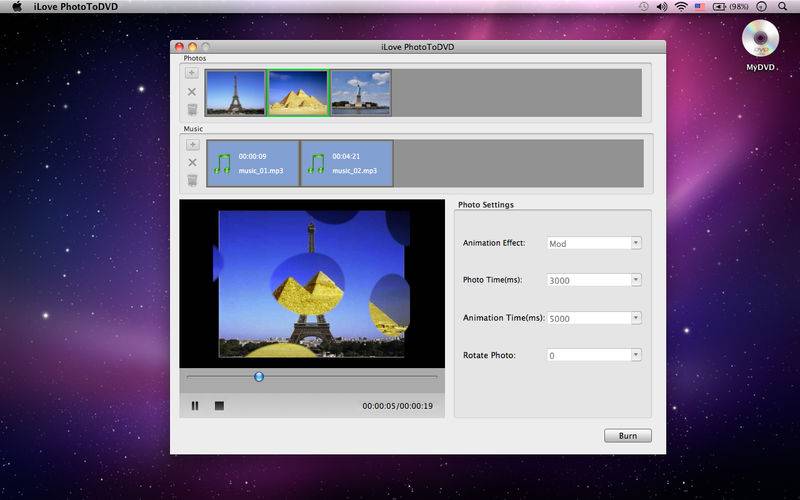This screenshot has height=500, width=800.
Task: Clear all music with Music trash icon
Action: [x=192, y=180]
